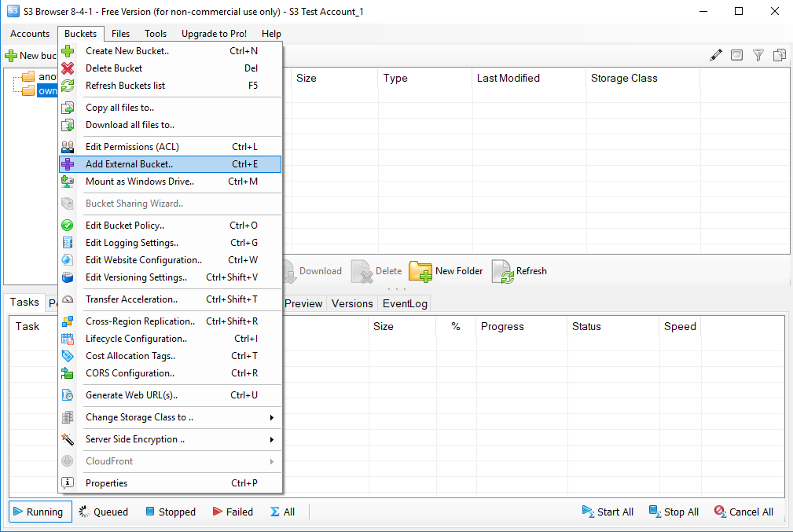Open the filter icon near the top right
Viewport: 793px width, 532px height.
[758, 55]
